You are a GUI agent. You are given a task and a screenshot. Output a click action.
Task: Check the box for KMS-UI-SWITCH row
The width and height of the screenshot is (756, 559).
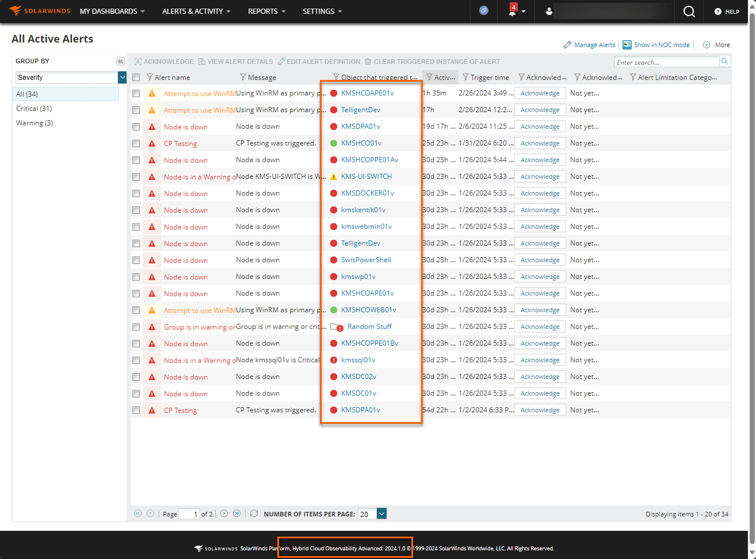[136, 177]
